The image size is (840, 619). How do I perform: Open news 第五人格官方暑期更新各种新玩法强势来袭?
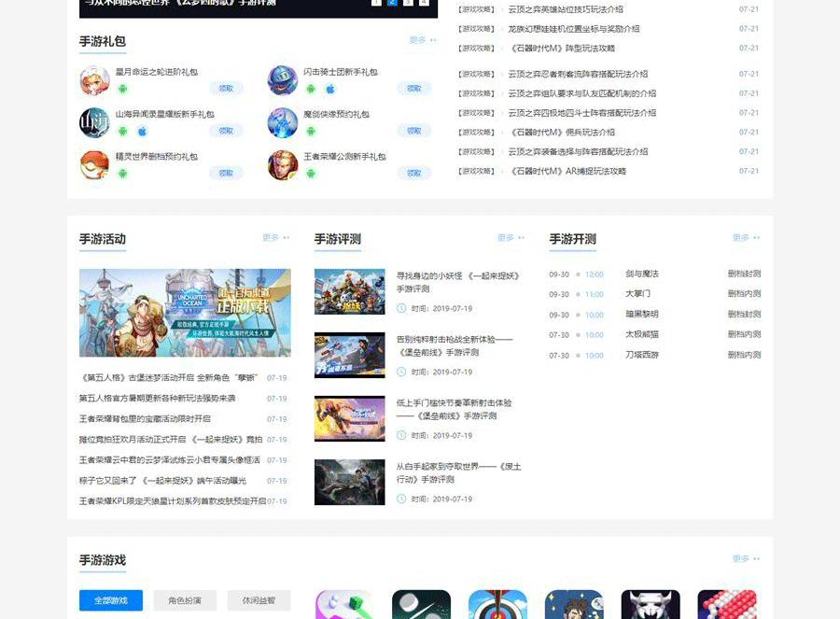pos(158,399)
